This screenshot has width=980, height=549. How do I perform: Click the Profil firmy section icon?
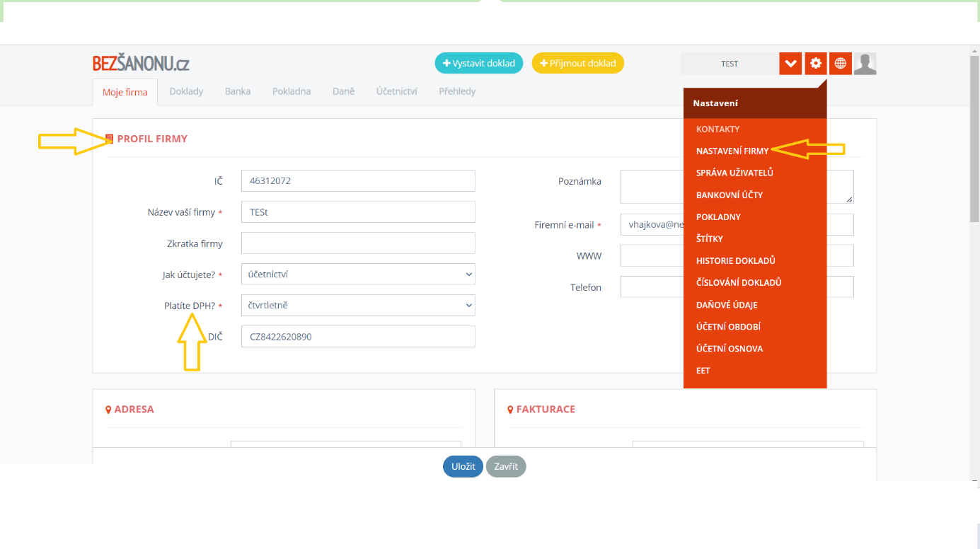click(x=109, y=139)
